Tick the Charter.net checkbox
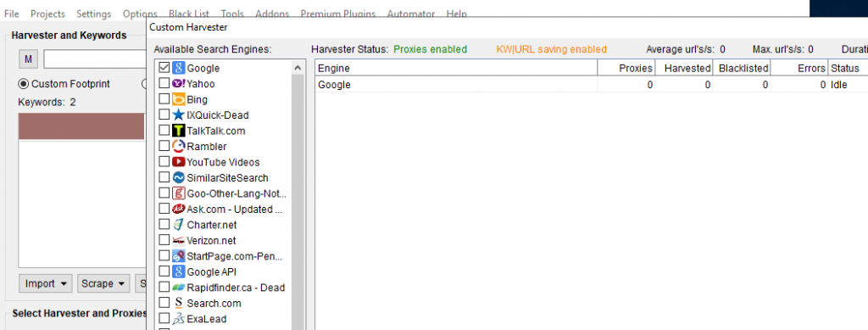868x330 pixels. click(164, 225)
